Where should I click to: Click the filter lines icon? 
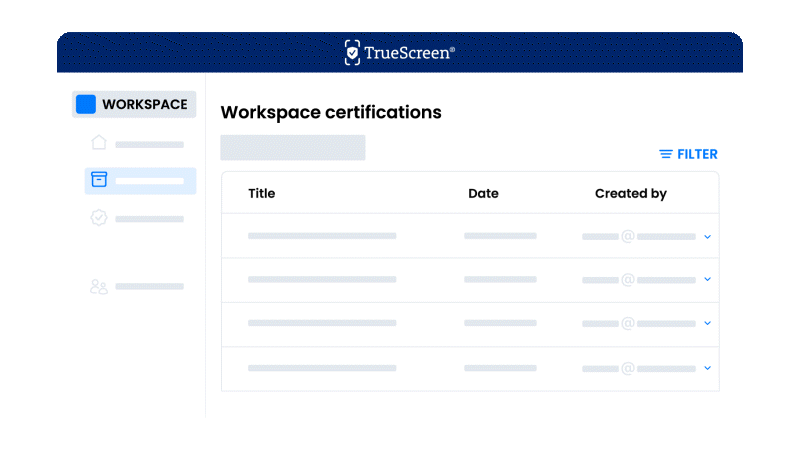[666, 154]
